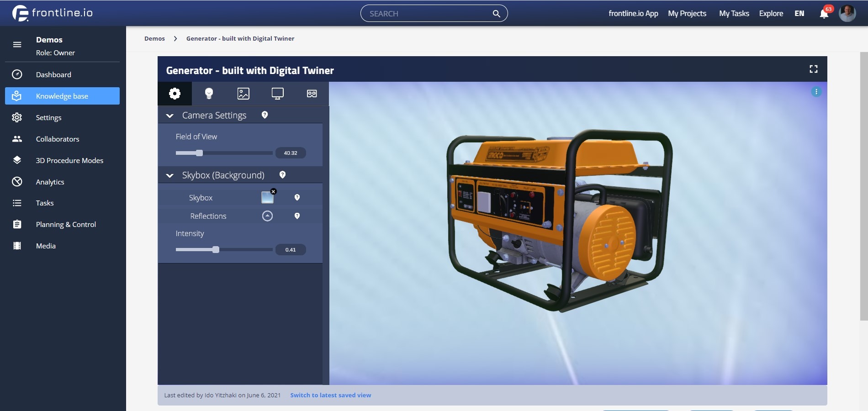Open the EN language selector
Screen dimensions: 868x411
[799, 13]
